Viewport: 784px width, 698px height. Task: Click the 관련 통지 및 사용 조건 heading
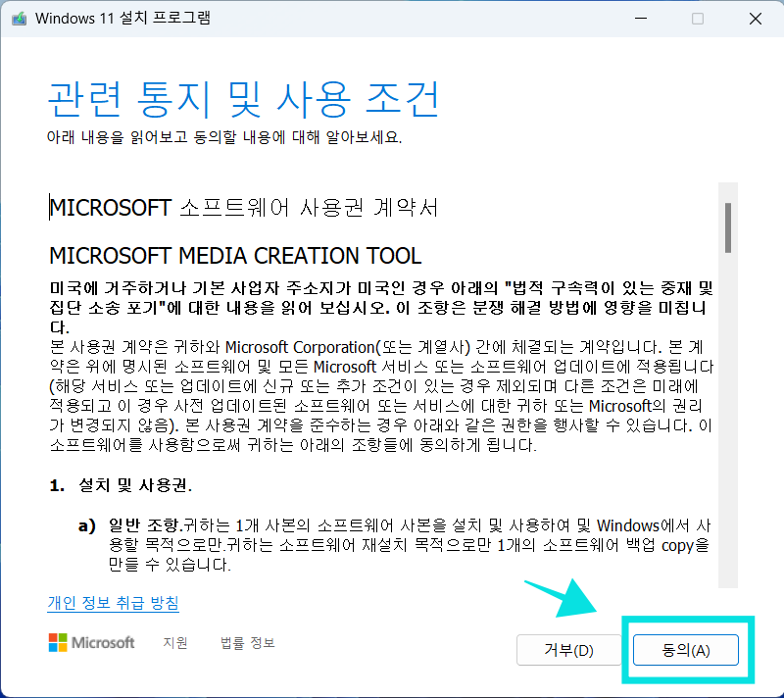[x=243, y=99]
